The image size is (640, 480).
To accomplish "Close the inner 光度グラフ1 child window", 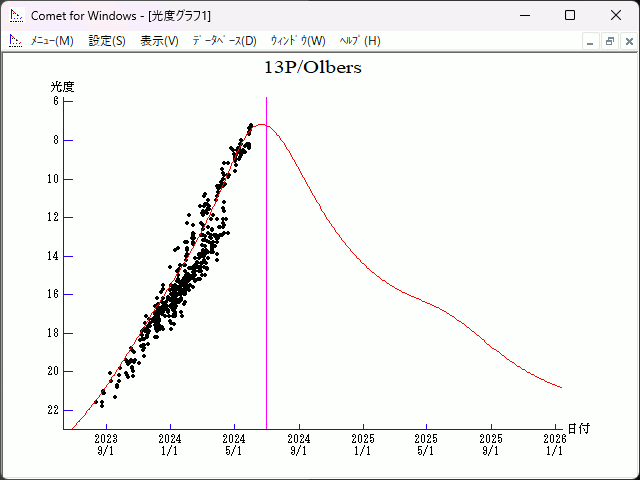I will (629, 41).
